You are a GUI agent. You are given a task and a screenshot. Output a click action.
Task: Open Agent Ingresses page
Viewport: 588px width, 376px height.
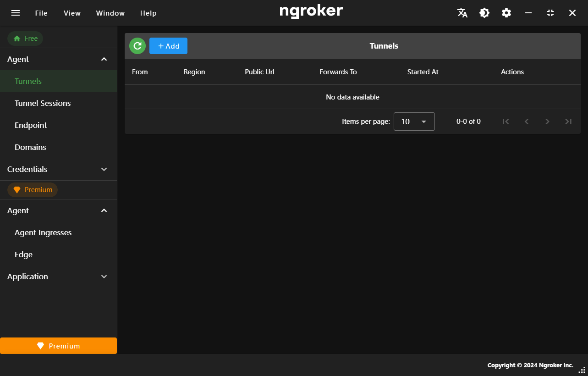pyautogui.click(x=59, y=232)
